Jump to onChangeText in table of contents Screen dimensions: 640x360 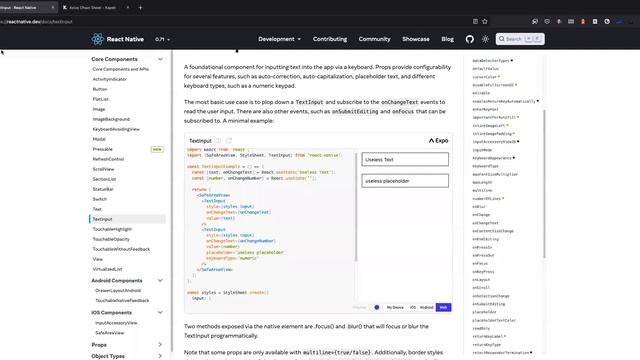pyautogui.click(x=485, y=223)
